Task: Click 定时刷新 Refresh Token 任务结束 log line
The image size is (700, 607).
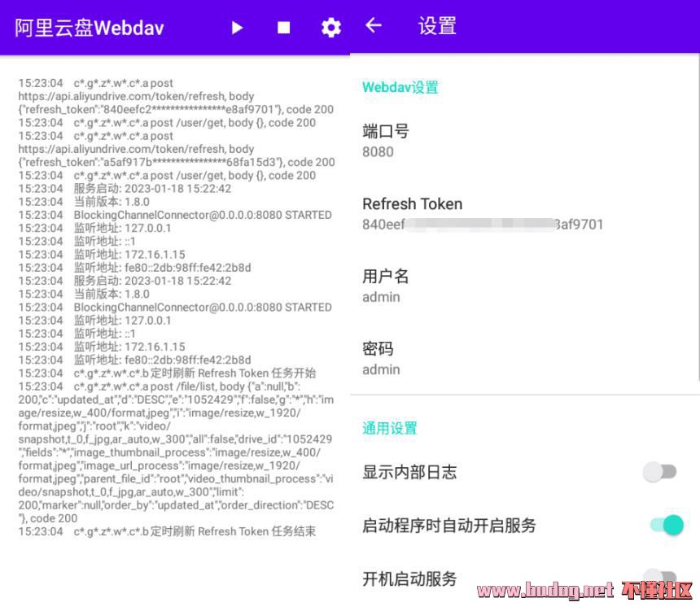Action: tap(167, 531)
